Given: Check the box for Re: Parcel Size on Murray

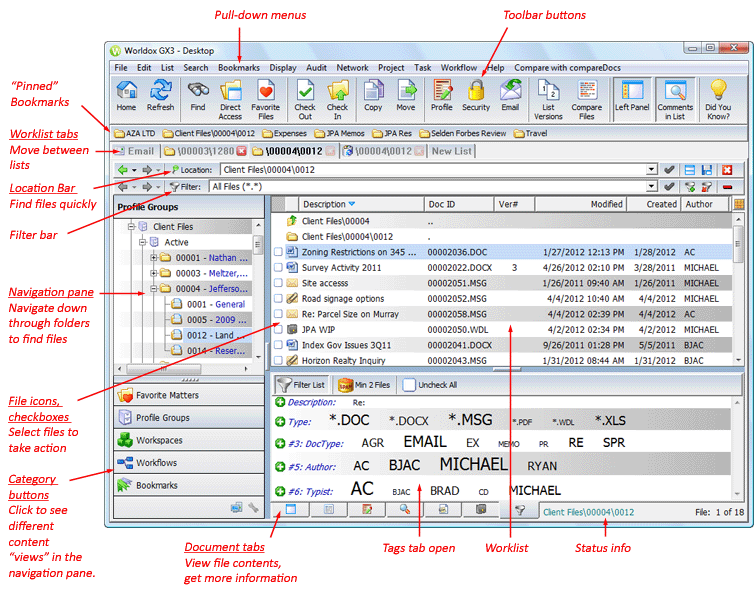Looking at the screenshot, I should click(278, 314).
